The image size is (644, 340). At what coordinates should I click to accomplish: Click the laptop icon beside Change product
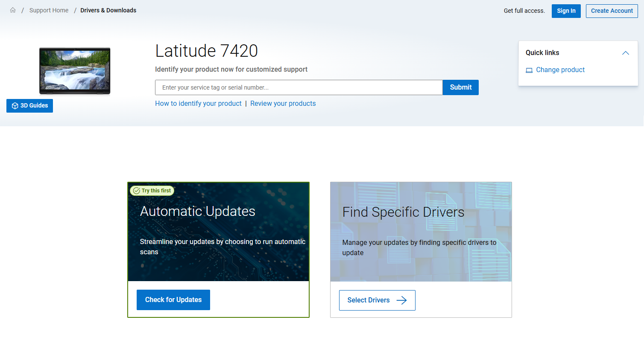529,70
